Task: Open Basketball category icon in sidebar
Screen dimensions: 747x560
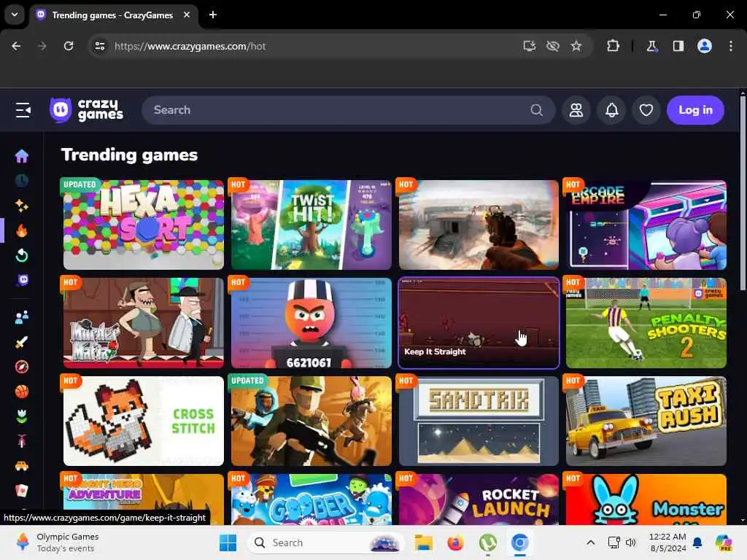Action: (x=21, y=392)
